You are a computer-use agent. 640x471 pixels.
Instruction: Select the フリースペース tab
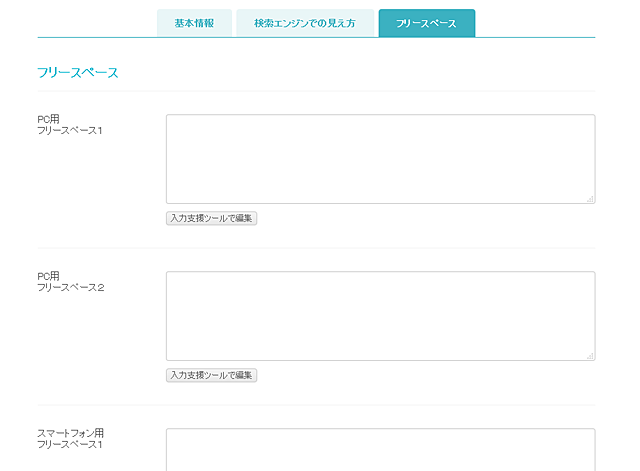(x=427, y=23)
